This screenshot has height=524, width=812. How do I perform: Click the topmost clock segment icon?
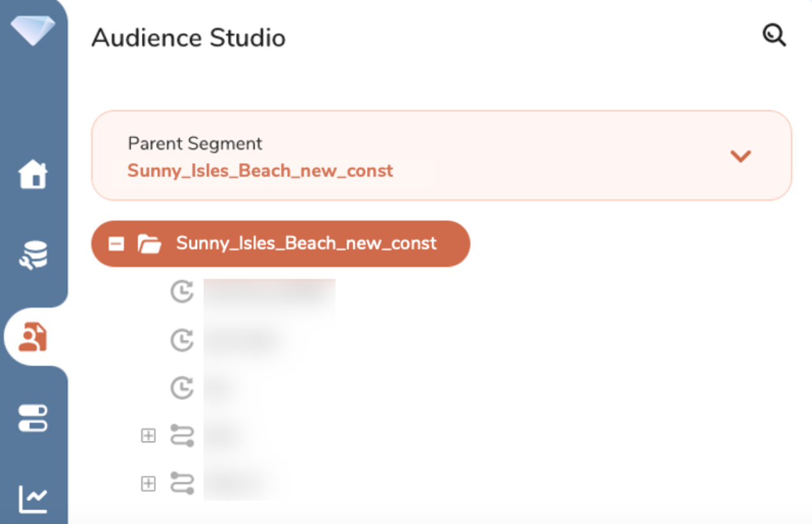182,292
